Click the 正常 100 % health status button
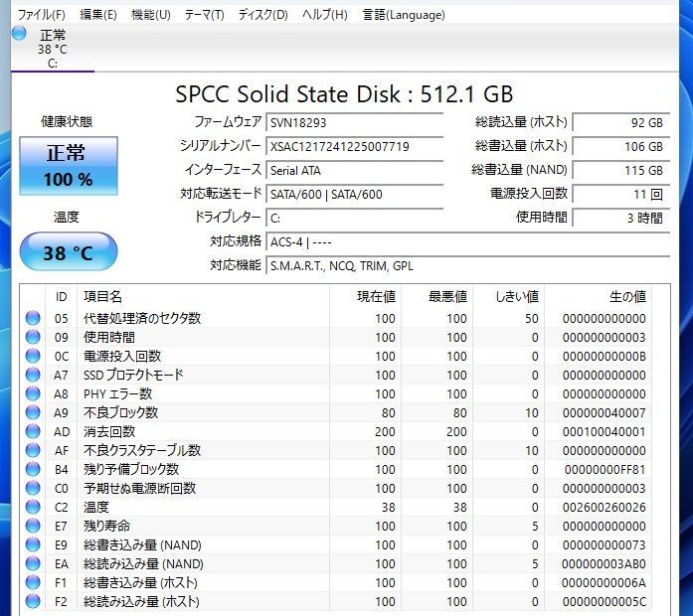The height and width of the screenshot is (616, 693). click(x=69, y=166)
